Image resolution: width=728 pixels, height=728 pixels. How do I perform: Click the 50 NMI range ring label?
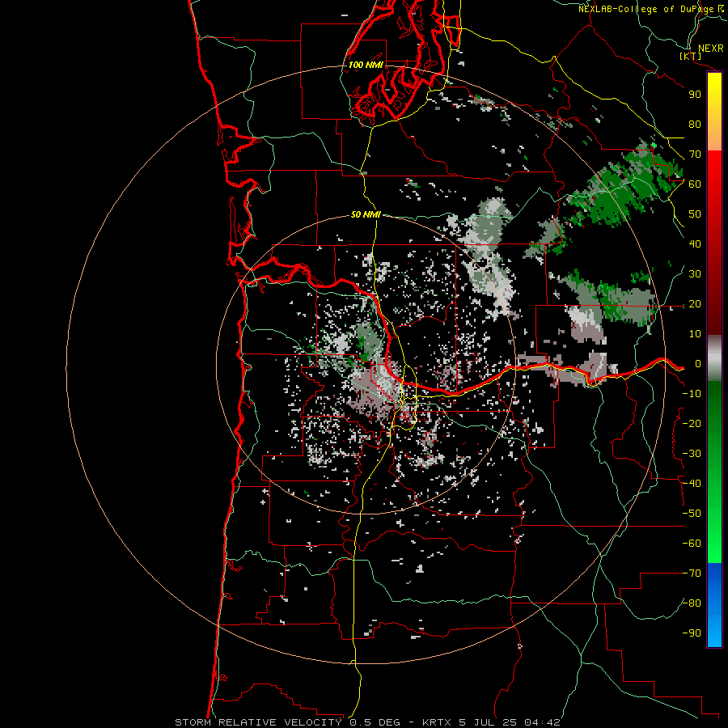[366, 214]
